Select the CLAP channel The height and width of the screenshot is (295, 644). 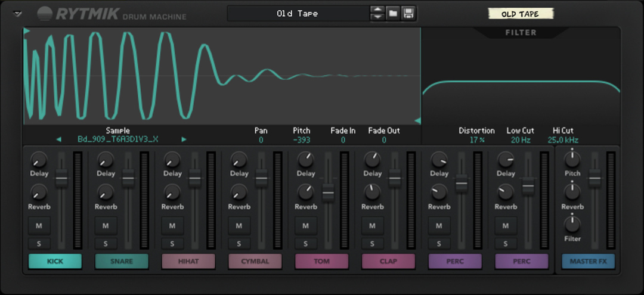[389, 262]
